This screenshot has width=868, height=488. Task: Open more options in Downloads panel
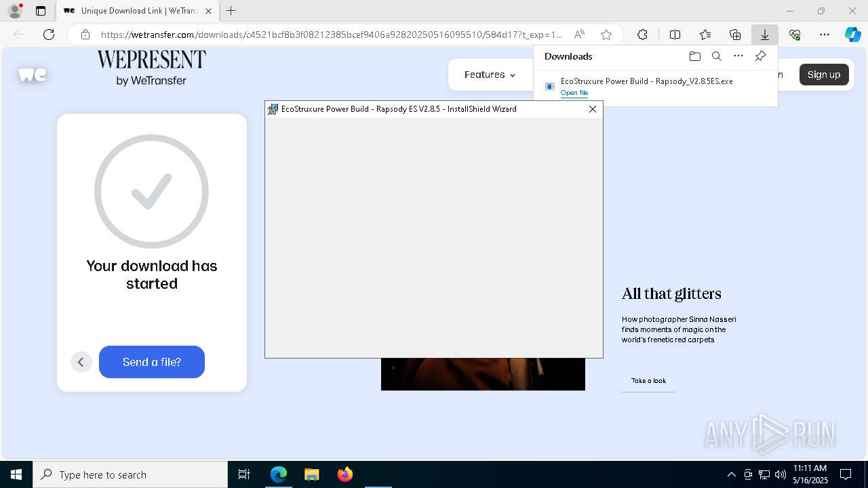click(738, 56)
